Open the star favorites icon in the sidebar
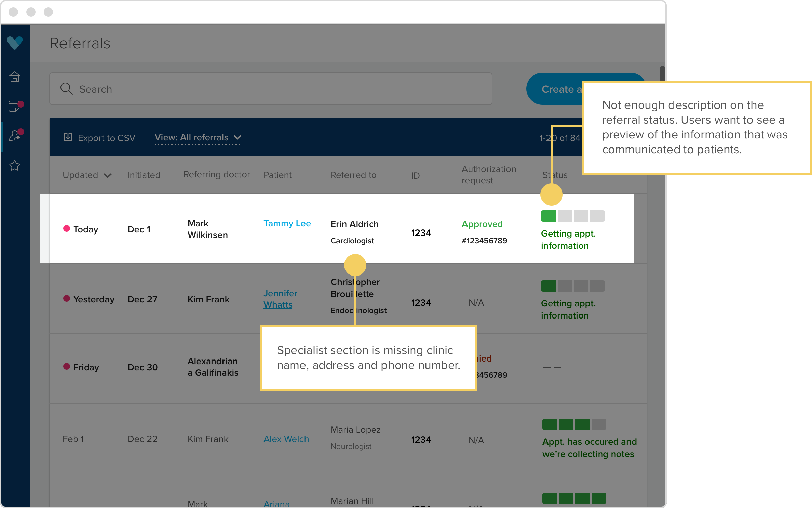 [15, 165]
